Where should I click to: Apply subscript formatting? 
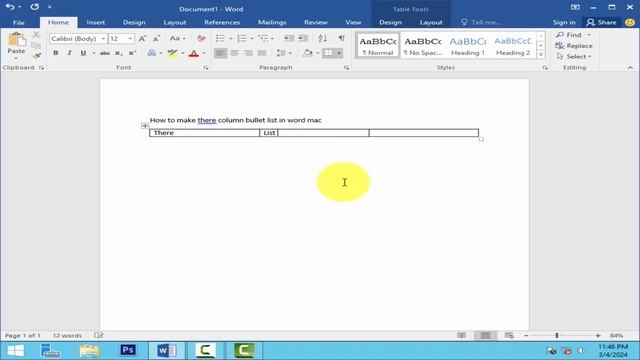118,53
